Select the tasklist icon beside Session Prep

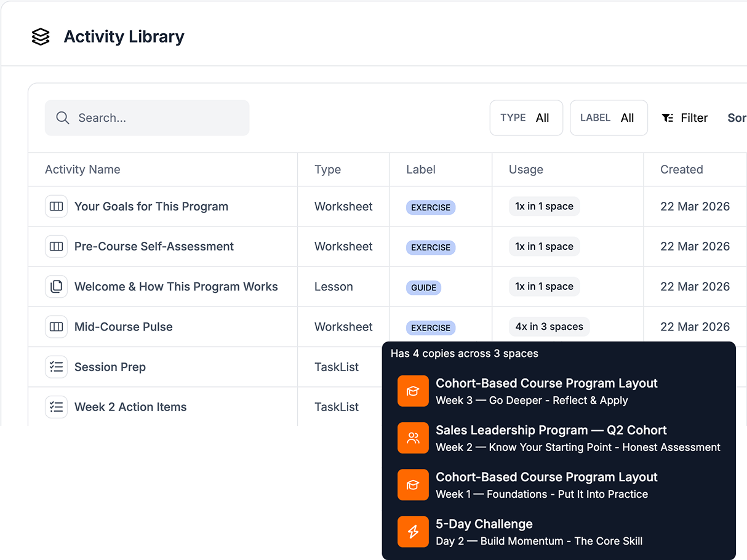(56, 367)
